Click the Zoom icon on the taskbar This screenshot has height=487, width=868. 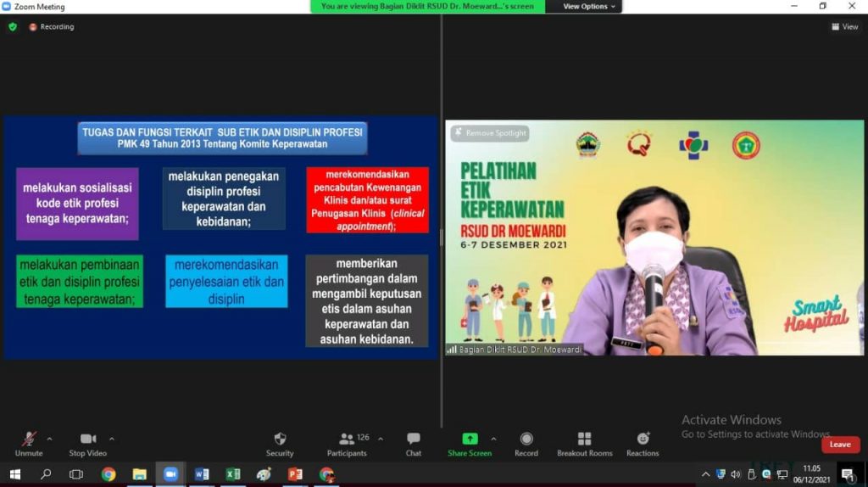pos(170,474)
